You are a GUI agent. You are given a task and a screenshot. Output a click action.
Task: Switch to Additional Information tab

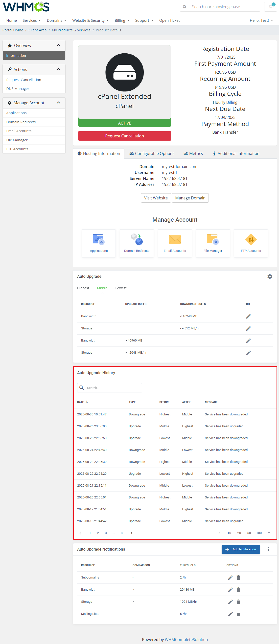[x=236, y=153]
